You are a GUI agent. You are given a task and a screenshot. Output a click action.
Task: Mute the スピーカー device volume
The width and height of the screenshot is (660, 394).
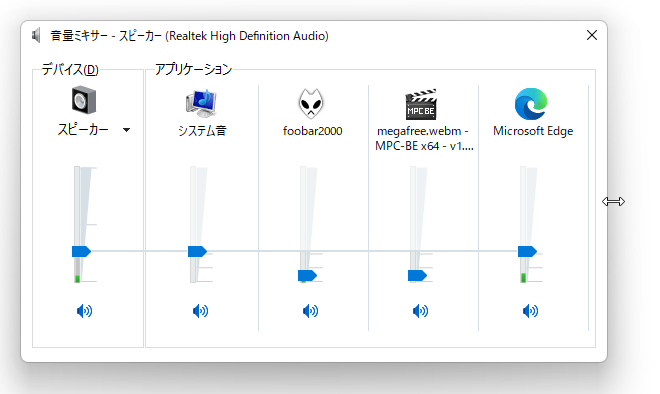point(84,311)
